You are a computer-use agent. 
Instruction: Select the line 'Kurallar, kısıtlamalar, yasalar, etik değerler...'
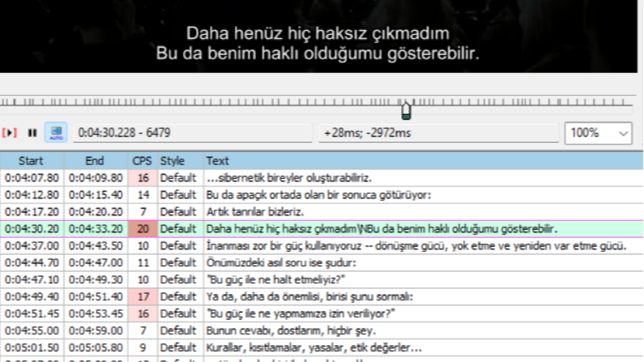(x=322, y=347)
